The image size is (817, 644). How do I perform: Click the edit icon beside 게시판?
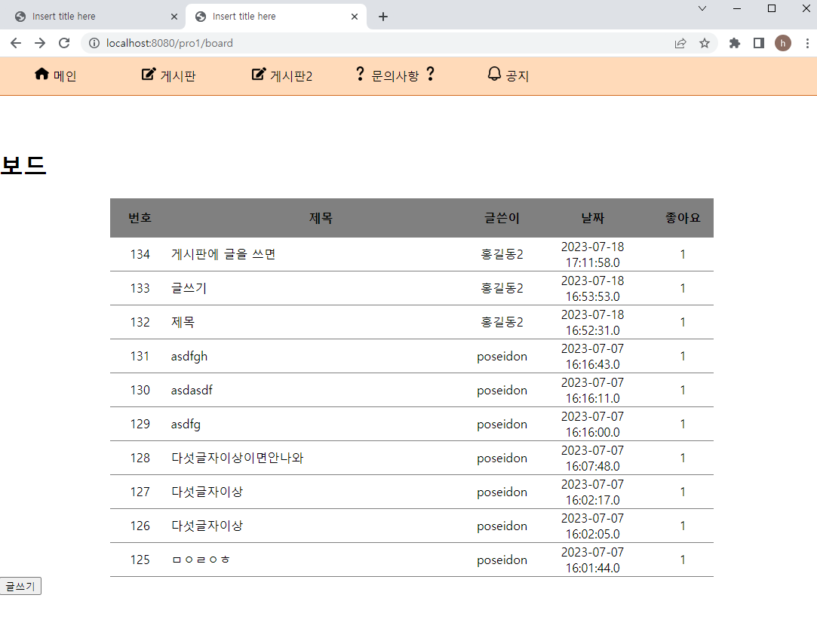pos(149,74)
